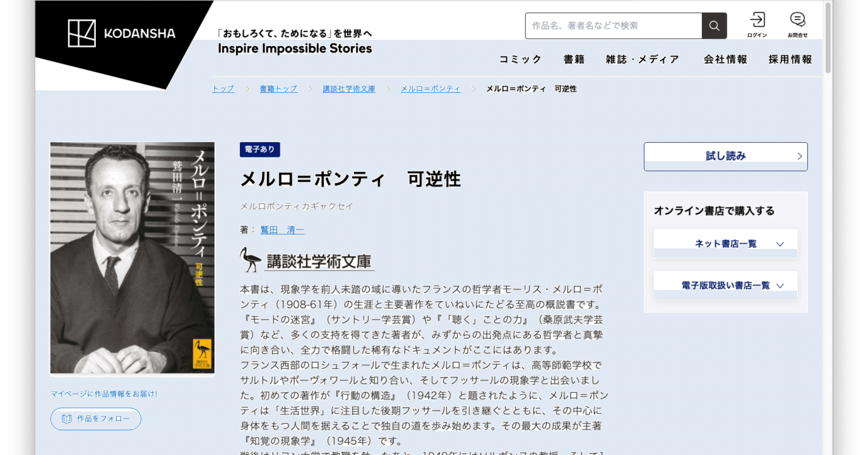Expand the ネット書店一覧 dropdown

click(x=725, y=243)
